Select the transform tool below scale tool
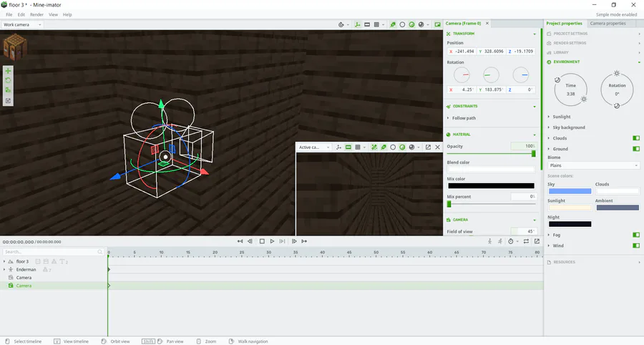 (8, 101)
